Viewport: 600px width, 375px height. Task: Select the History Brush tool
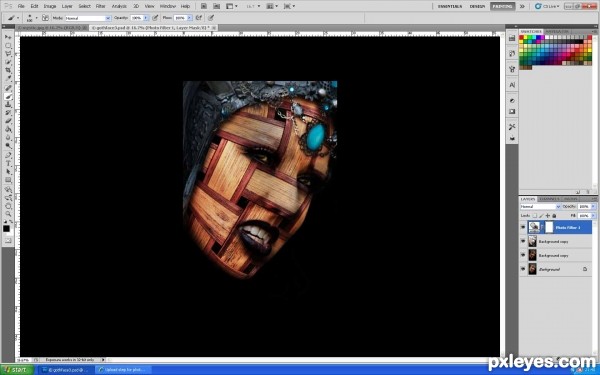[8, 113]
